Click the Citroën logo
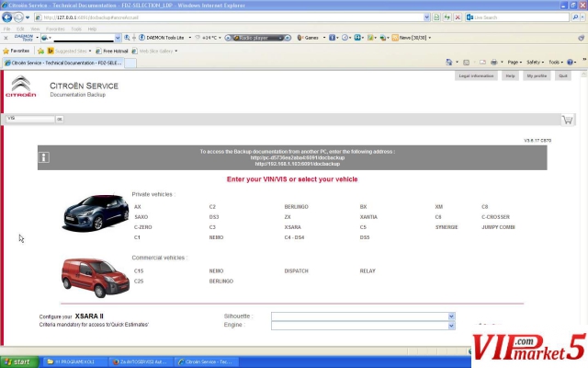Image resolution: width=588 pixels, height=368 pixels. pyautogui.click(x=21, y=86)
